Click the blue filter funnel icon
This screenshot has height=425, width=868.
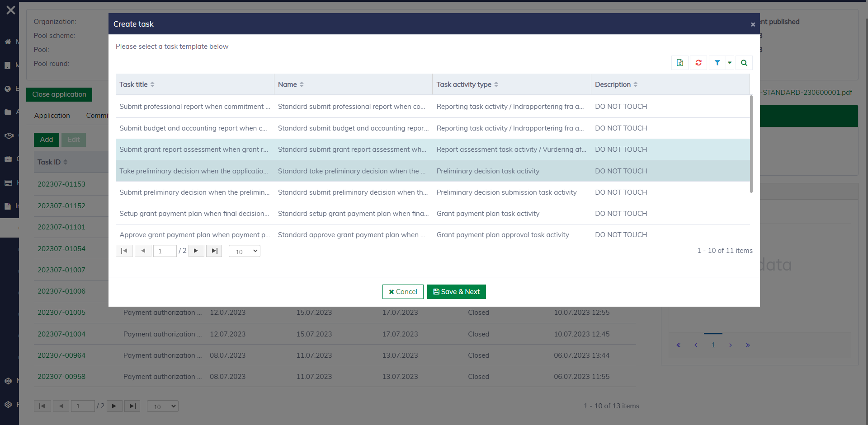[717, 63]
